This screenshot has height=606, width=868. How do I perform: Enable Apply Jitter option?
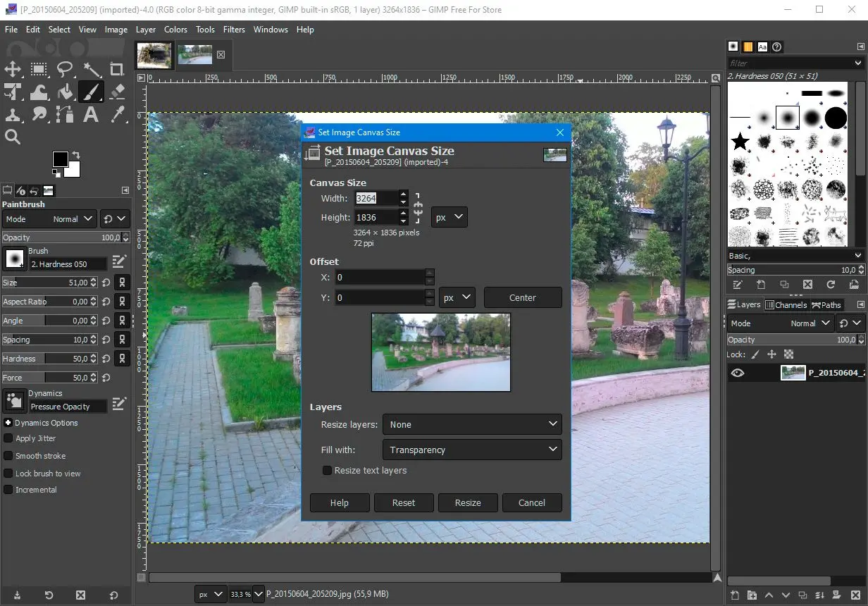8,438
